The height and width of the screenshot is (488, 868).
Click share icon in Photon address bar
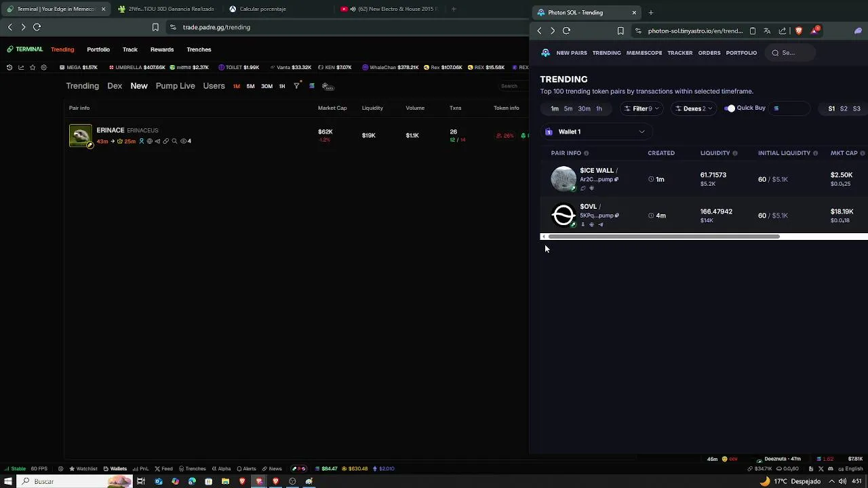783,30
